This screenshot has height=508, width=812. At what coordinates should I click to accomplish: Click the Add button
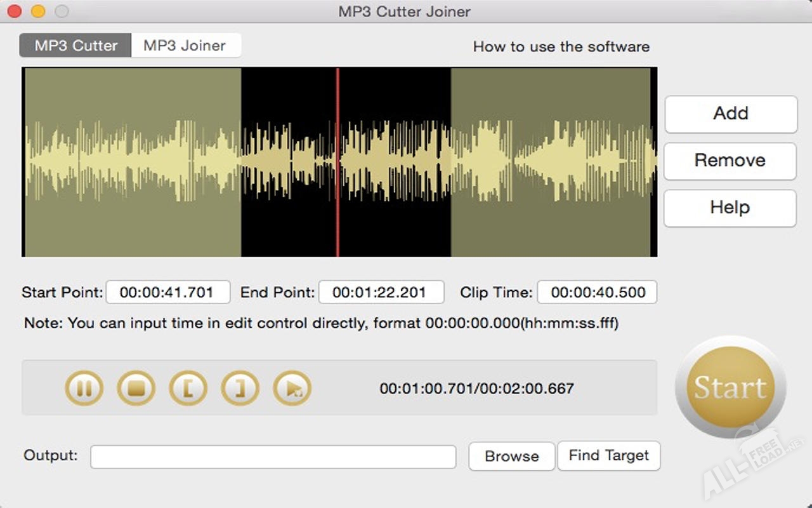click(731, 114)
